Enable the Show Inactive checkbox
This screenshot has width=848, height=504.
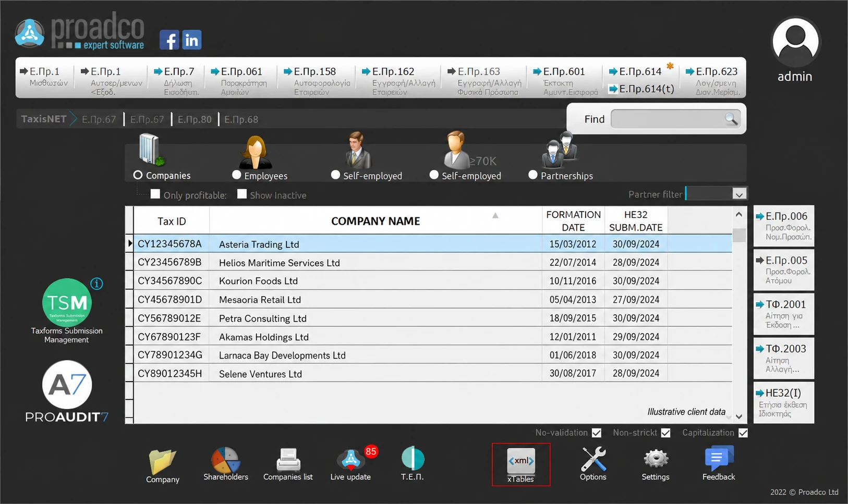242,194
